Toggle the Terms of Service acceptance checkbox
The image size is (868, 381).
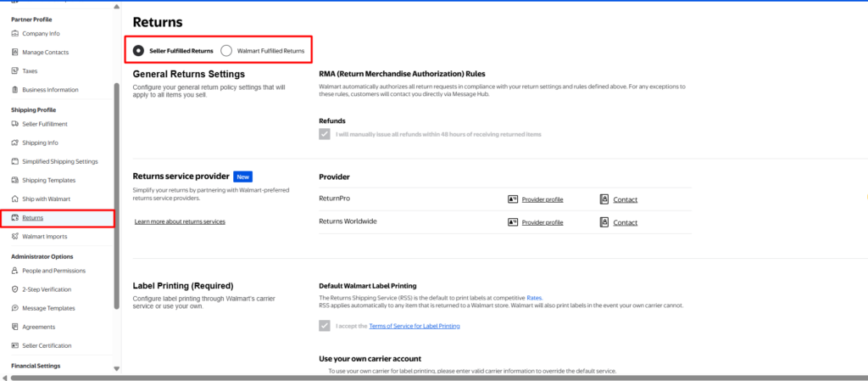pyautogui.click(x=325, y=326)
